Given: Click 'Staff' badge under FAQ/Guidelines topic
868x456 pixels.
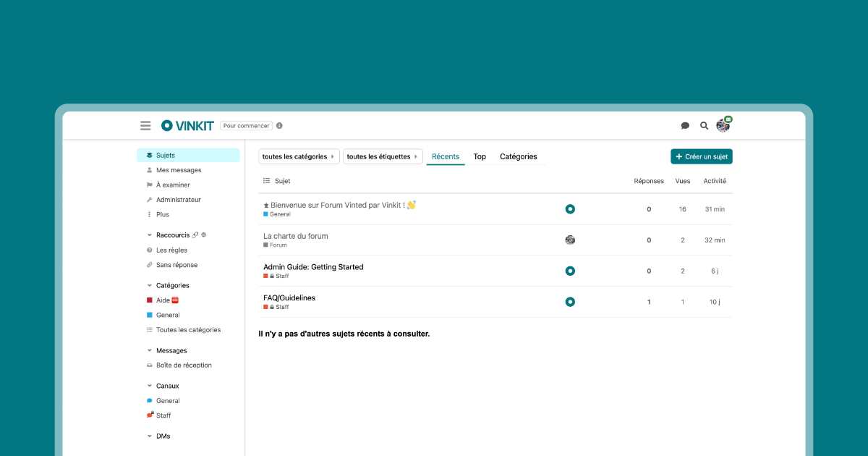Looking at the screenshot, I should [x=276, y=307].
